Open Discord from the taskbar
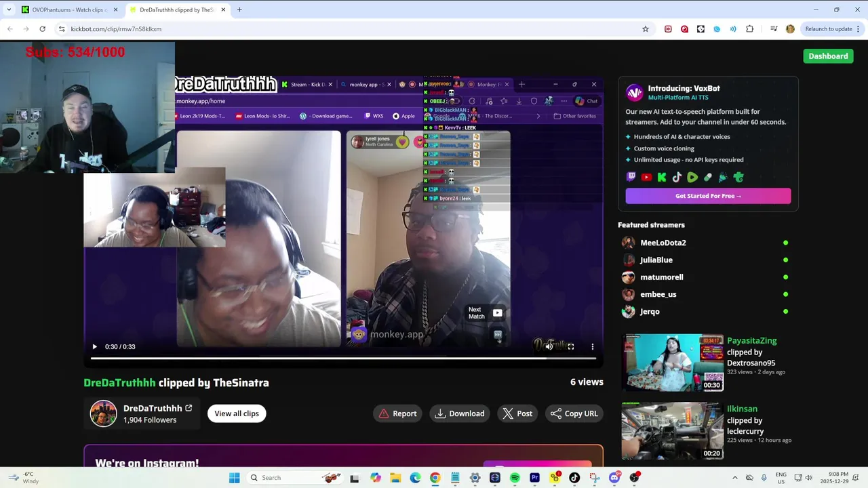Image resolution: width=868 pixels, height=488 pixels. 614,478
